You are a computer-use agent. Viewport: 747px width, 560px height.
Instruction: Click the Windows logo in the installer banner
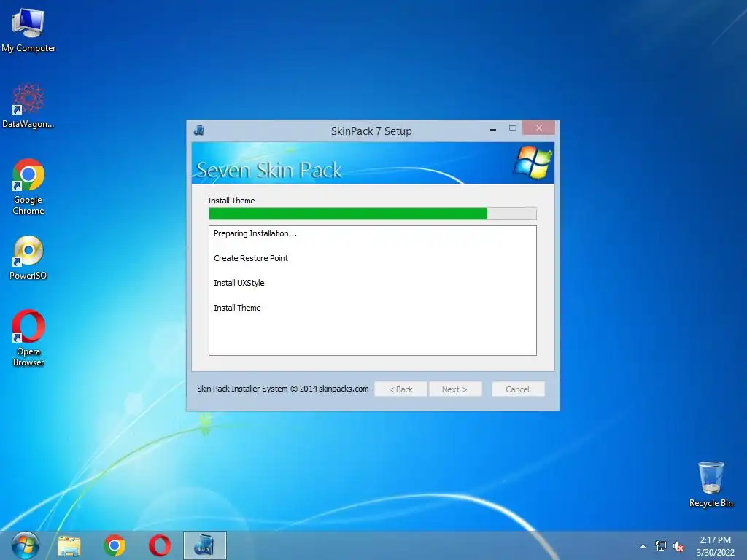[533, 163]
